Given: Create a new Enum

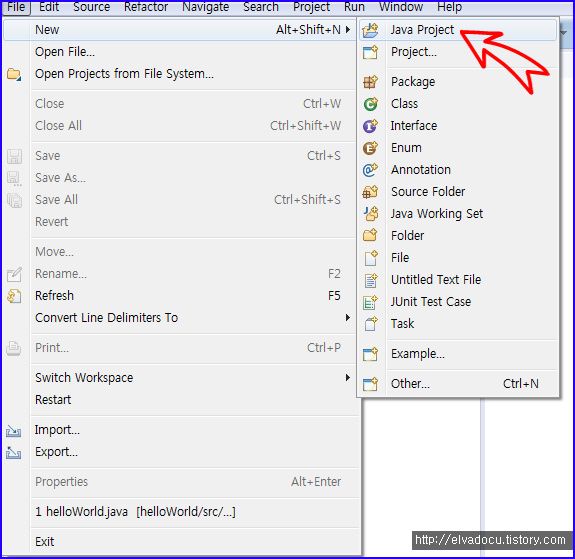Looking at the screenshot, I should coord(458,148).
